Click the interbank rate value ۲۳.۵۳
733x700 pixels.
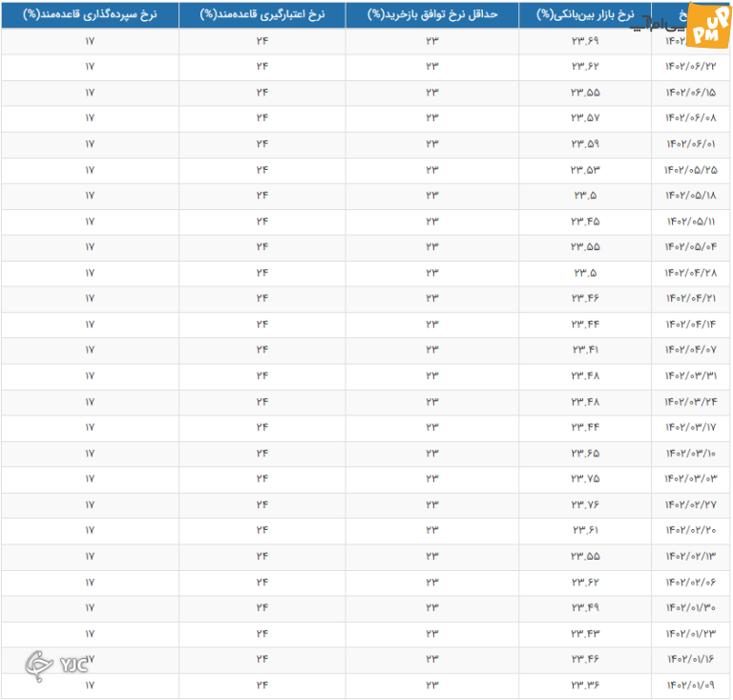point(585,170)
